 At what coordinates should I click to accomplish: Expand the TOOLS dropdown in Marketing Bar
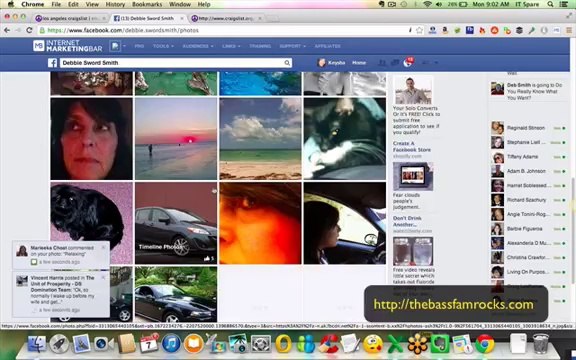[x=163, y=46]
